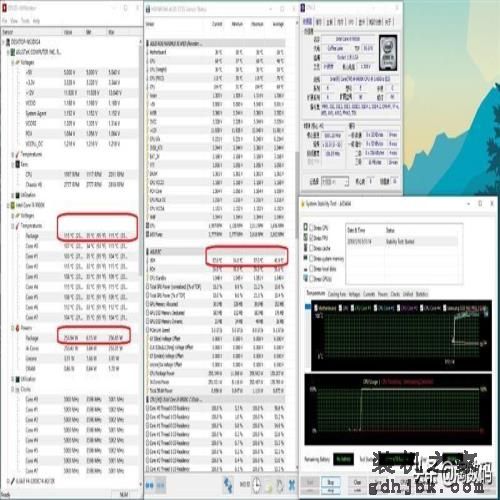This screenshot has height=500, width=500.
Task: Click the motherboard icon beside ASUSTeK COMPUTER INC.
Action: 13,52
